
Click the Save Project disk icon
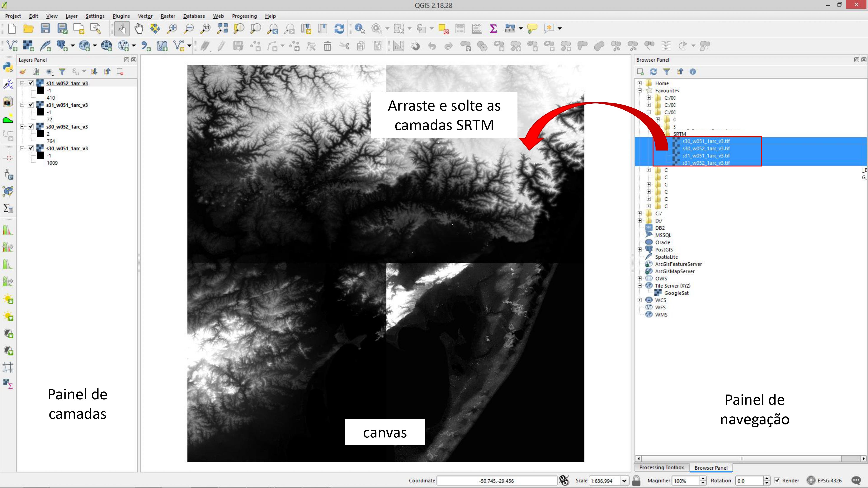tap(45, 29)
